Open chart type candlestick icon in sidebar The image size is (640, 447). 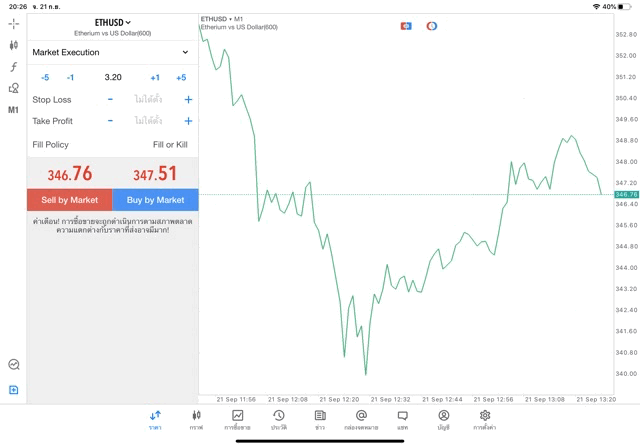tap(14, 45)
